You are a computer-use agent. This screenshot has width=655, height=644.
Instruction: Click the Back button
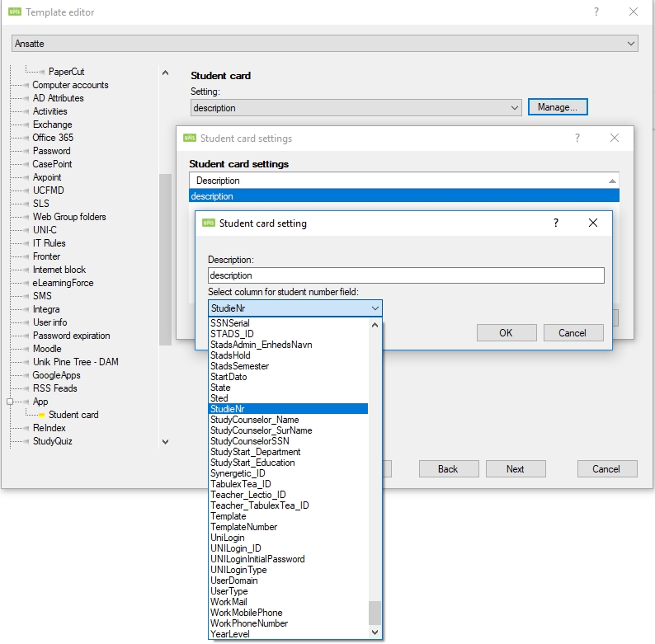pyautogui.click(x=448, y=468)
